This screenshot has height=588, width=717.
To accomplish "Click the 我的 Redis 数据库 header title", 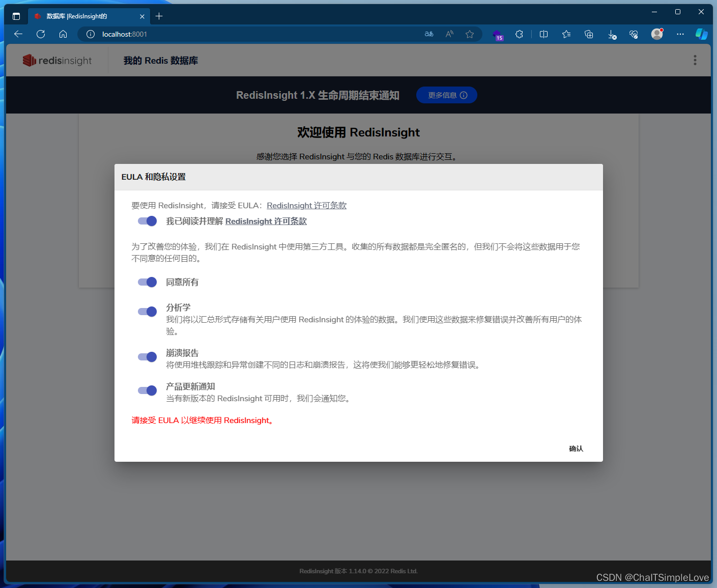I will click(161, 61).
